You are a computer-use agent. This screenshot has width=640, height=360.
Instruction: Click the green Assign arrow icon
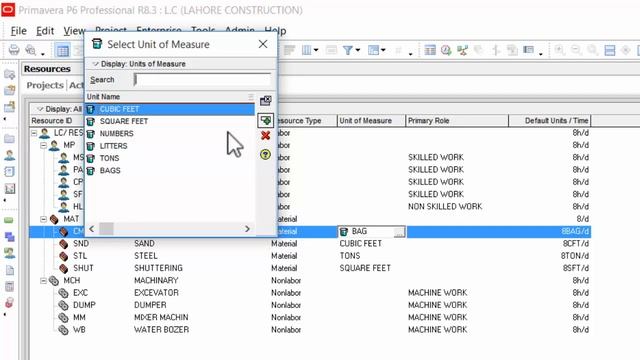click(265, 120)
